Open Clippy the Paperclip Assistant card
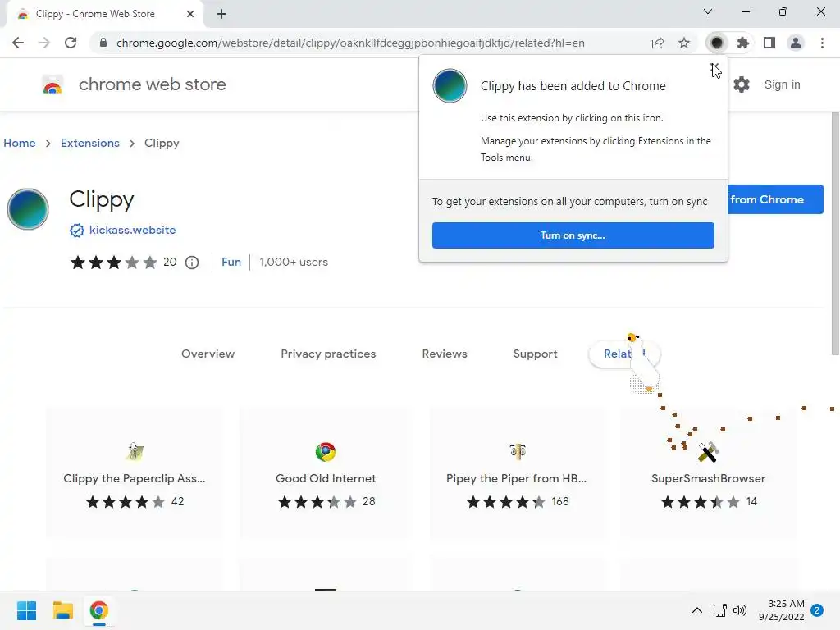The height and width of the screenshot is (630, 840). click(x=135, y=473)
